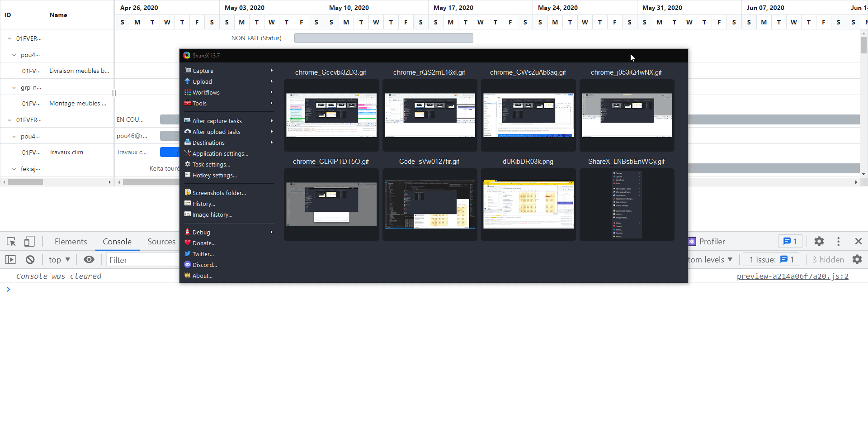Close the DevTools panel
The height and width of the screenshot is (424, 868).
click(858, 242)
